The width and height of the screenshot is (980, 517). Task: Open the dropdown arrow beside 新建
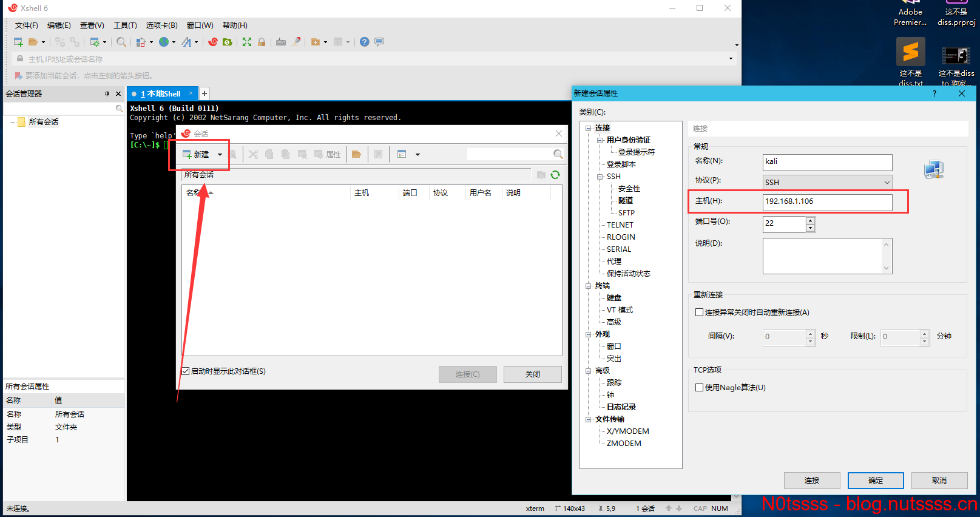[220, 155]
